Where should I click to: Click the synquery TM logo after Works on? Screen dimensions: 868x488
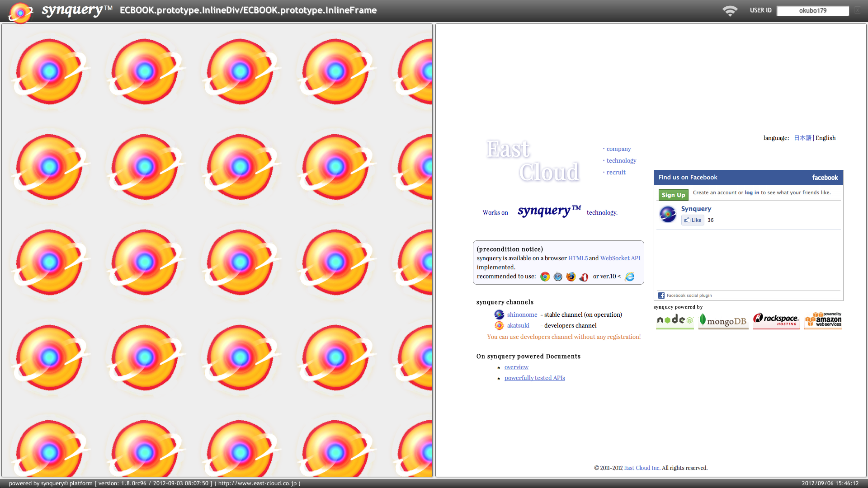(x=549, y=211)
